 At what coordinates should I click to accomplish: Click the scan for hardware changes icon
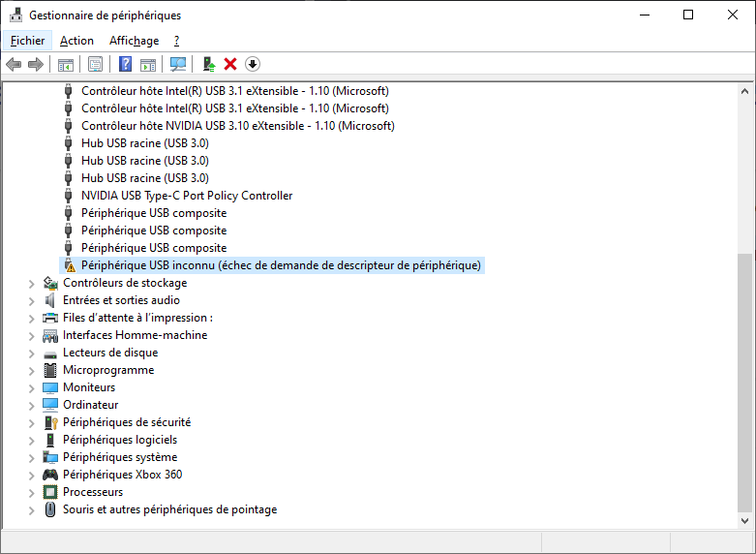(x=178, y=64)
